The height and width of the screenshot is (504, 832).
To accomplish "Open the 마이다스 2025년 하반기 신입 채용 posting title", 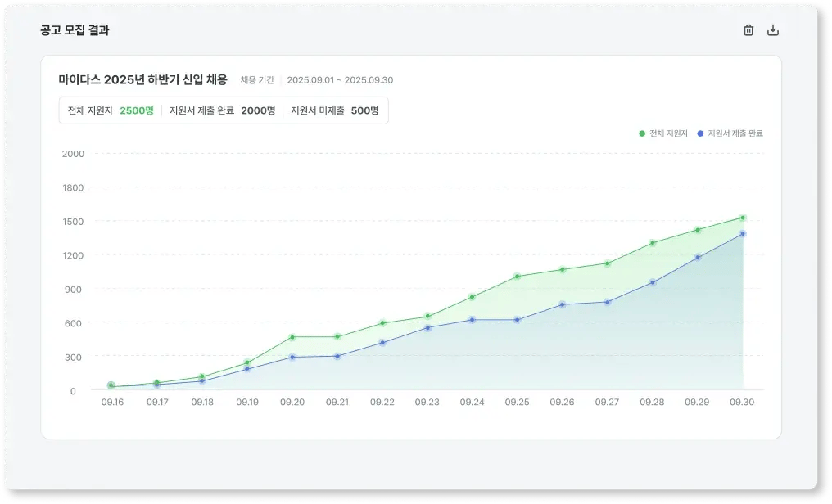I will click(143, 80).
